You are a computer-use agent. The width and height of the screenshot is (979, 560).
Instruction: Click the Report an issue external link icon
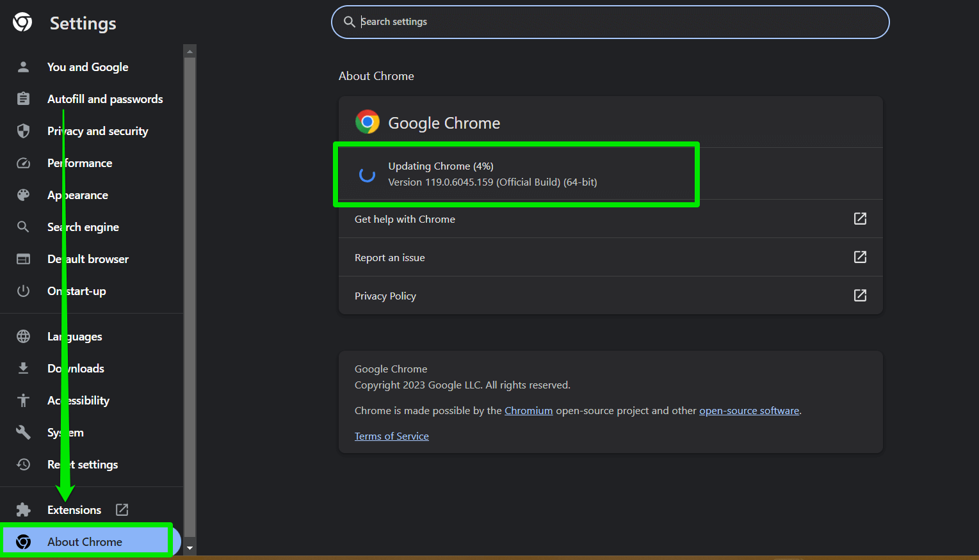pos(860,257)
